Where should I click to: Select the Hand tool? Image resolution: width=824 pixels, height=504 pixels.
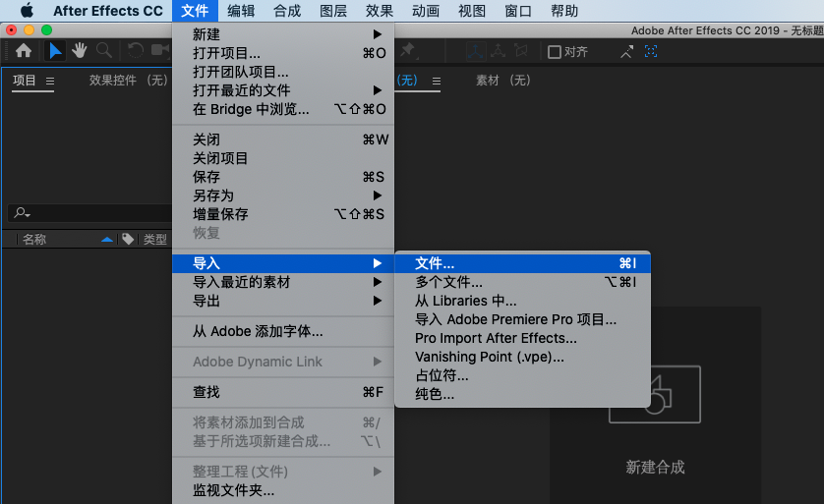coord(80,51)
